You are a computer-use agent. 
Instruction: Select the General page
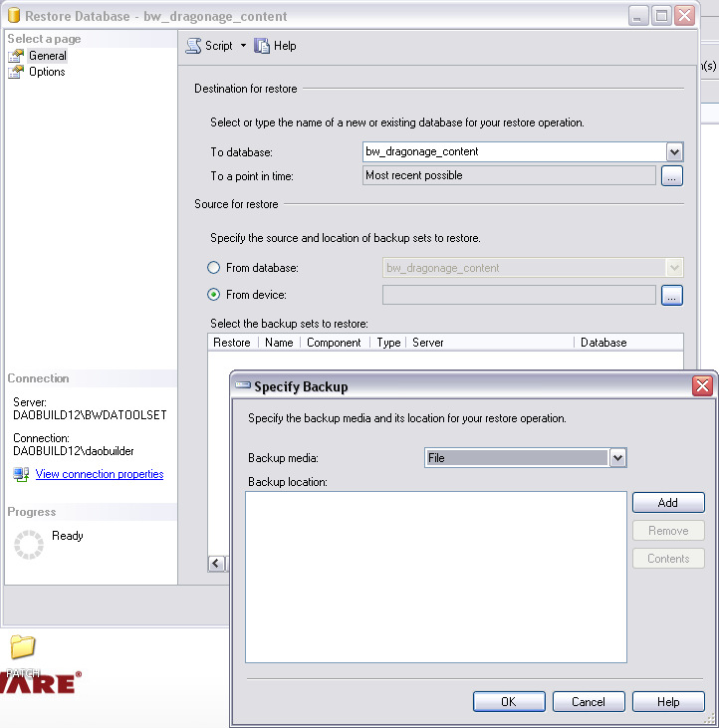47,56
